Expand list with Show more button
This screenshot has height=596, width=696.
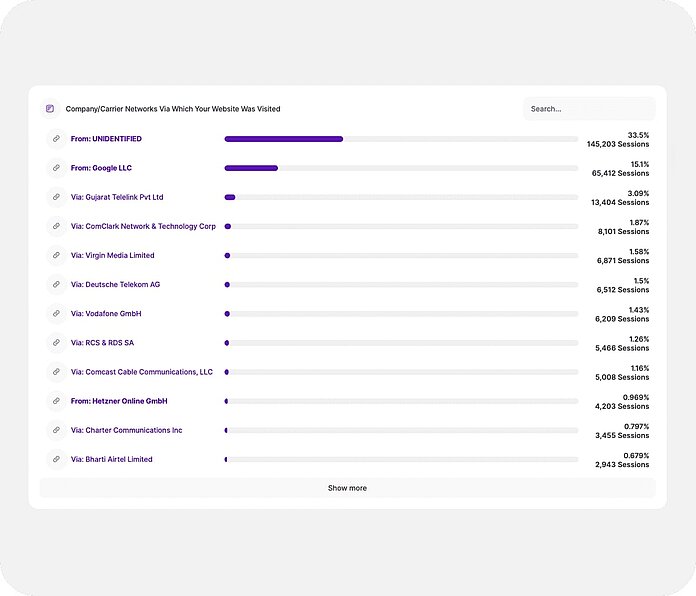(347, 488)
